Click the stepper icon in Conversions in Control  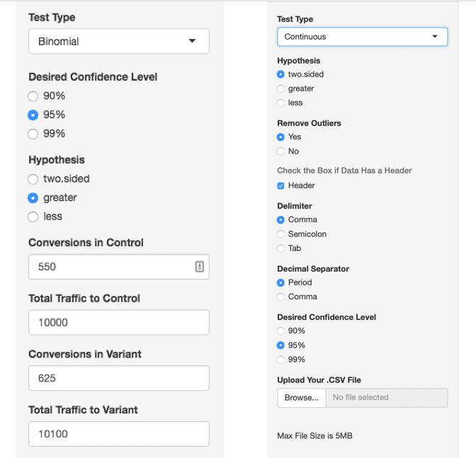[x=199, y=267]
